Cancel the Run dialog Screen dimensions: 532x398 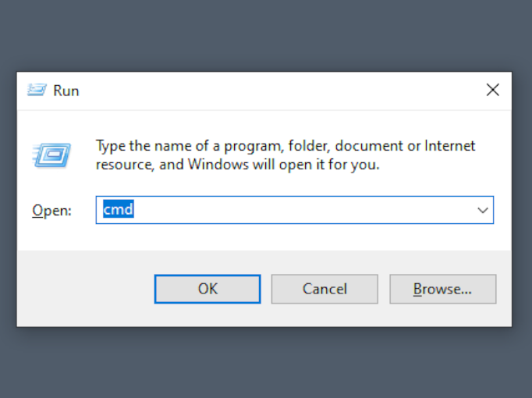(x=325, y=289)
